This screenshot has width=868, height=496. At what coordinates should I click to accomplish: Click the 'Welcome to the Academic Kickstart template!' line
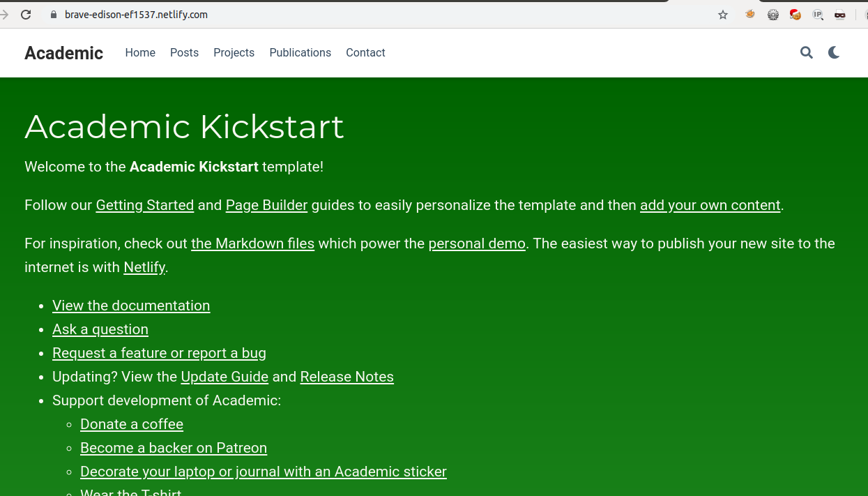coord(174,167)
